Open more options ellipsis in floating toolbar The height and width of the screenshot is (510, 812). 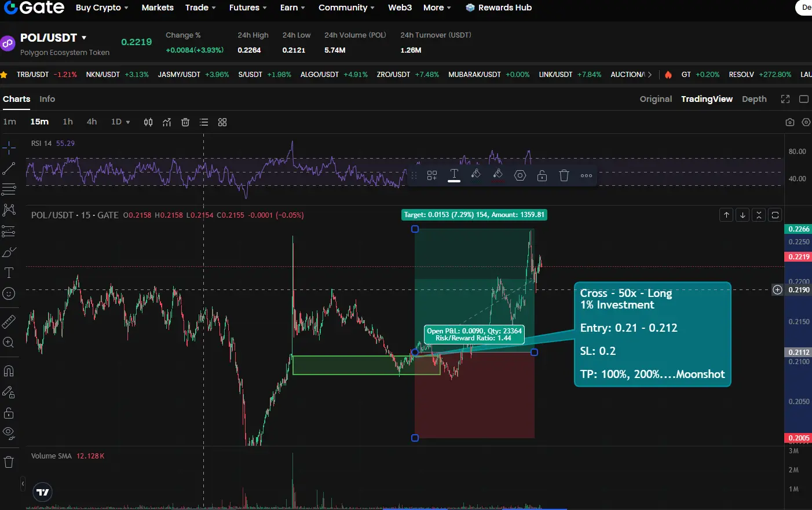586,175
